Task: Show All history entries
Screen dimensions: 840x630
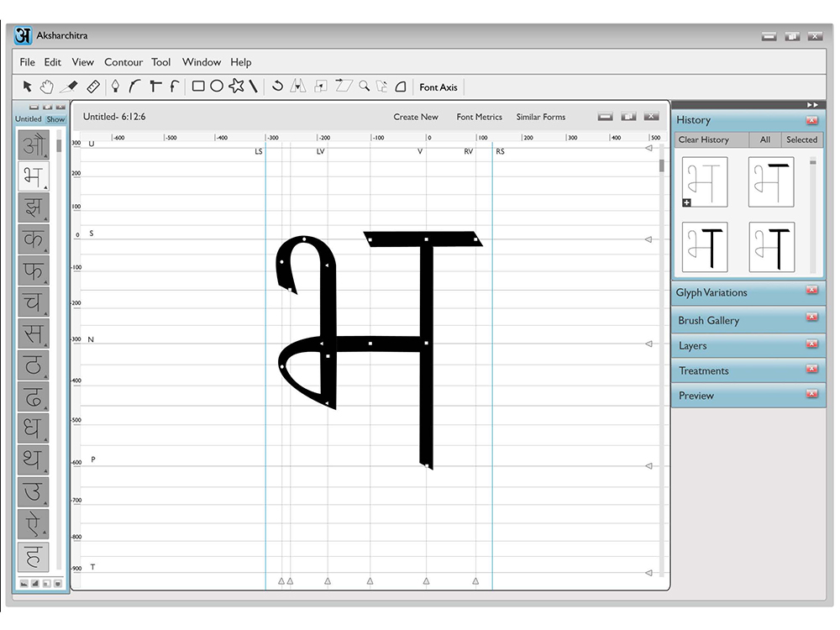Action: (765, 139)
